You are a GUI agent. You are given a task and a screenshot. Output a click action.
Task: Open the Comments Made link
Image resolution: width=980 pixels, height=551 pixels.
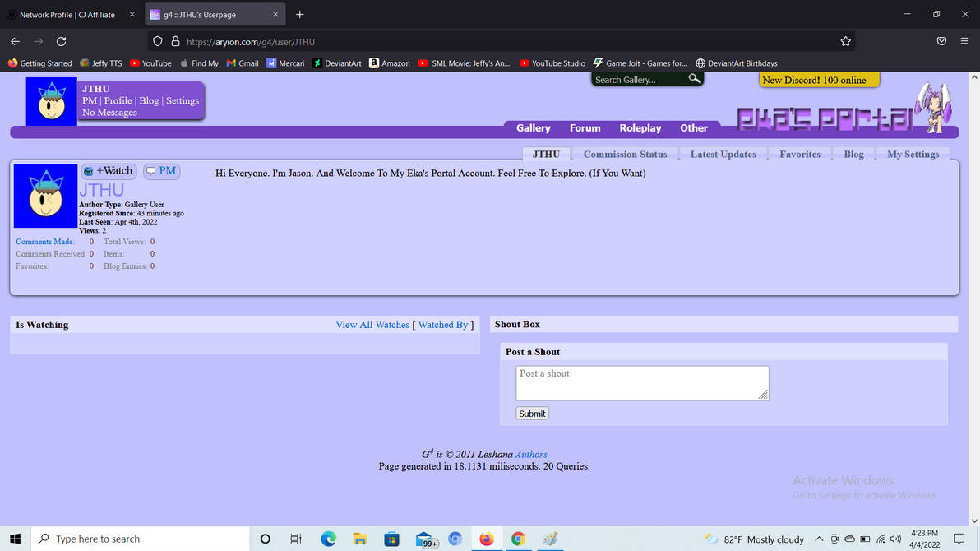click(x=44, y=242)
